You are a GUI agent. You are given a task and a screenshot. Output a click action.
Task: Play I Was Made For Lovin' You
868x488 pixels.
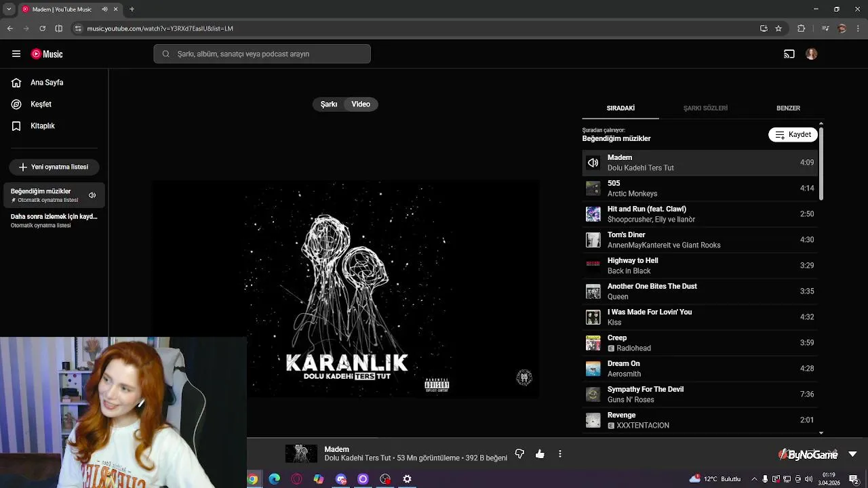point(700,317)
